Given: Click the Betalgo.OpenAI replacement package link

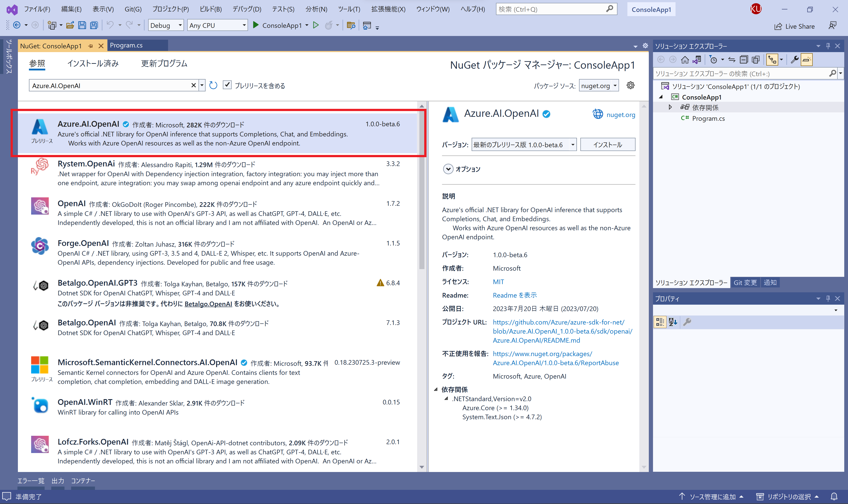Looking at the screenshot, I should 208,304.
